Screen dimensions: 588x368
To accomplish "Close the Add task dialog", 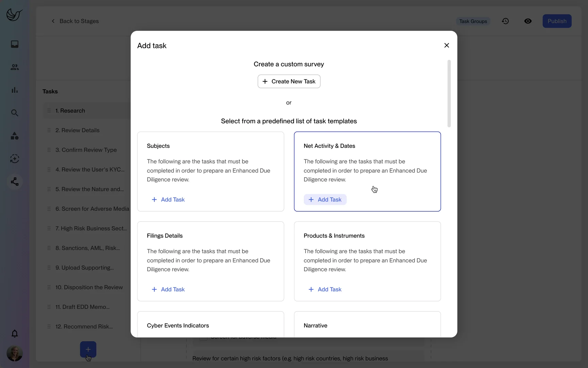I will (447, 45).
